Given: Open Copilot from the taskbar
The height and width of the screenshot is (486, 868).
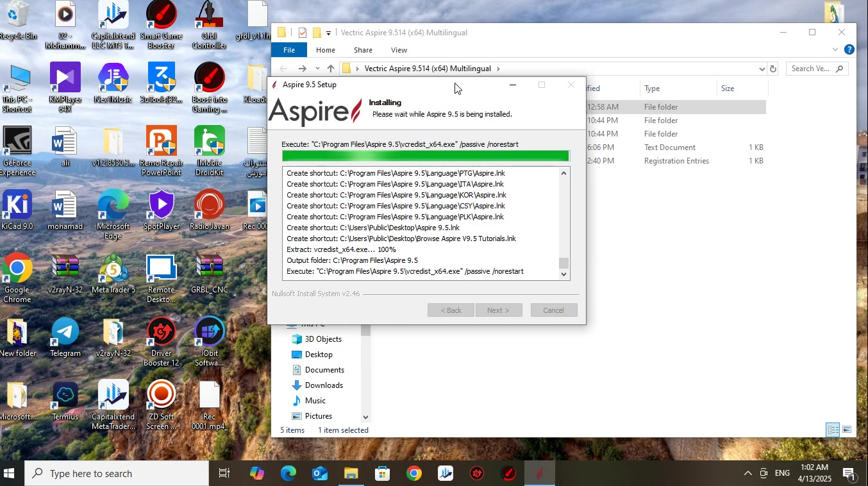Looking at the screenshot, I should pyautogui.click(x=256, y=474).
